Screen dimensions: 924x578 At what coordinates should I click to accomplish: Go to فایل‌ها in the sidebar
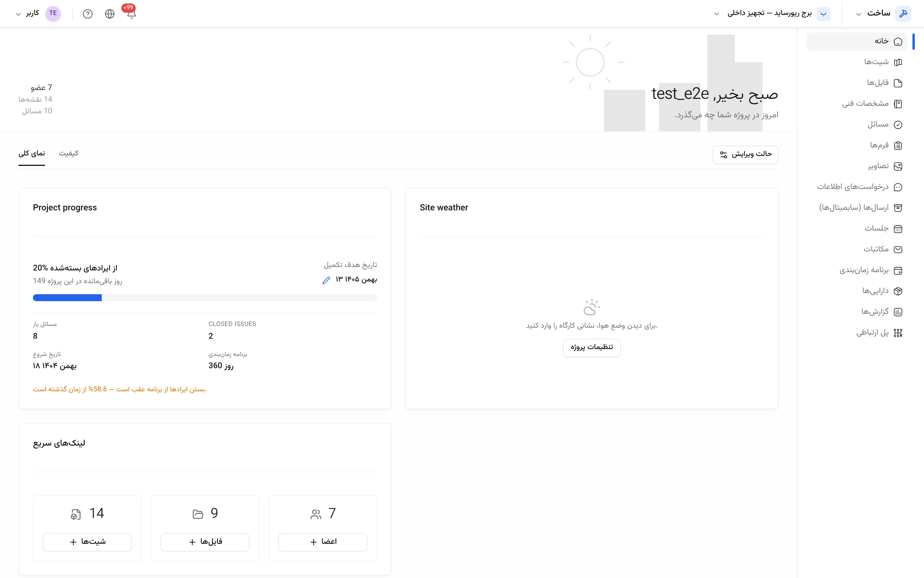856,83
